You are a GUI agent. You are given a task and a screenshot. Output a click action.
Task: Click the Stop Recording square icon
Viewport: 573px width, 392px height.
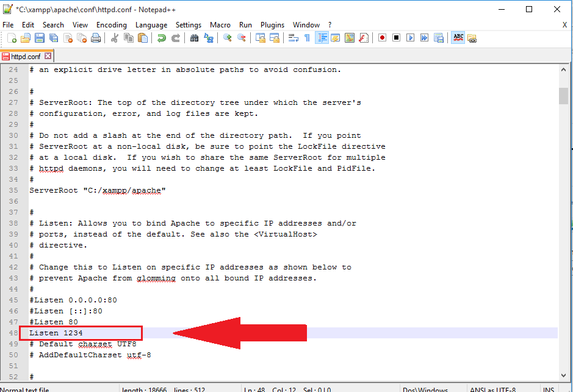pos(396,38)
